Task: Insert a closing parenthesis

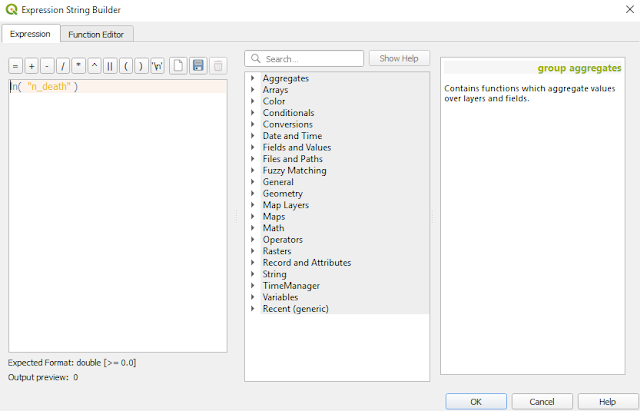Action: point(141,66)
